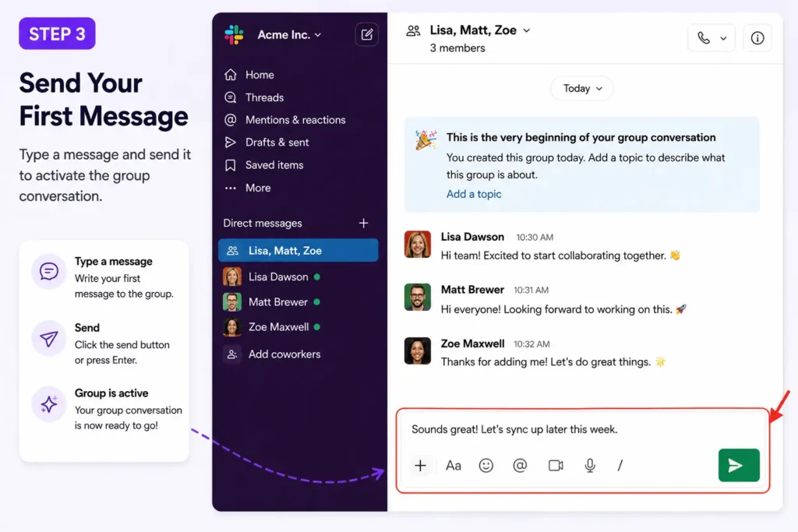798x532 pixels.
Task: Open Lisa Dawson's avatar in message list
Action: (x=418, y=245)
